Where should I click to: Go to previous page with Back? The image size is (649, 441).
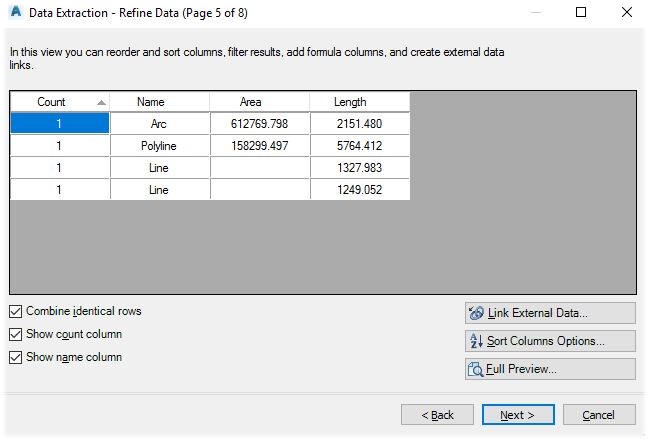[437, 415]
